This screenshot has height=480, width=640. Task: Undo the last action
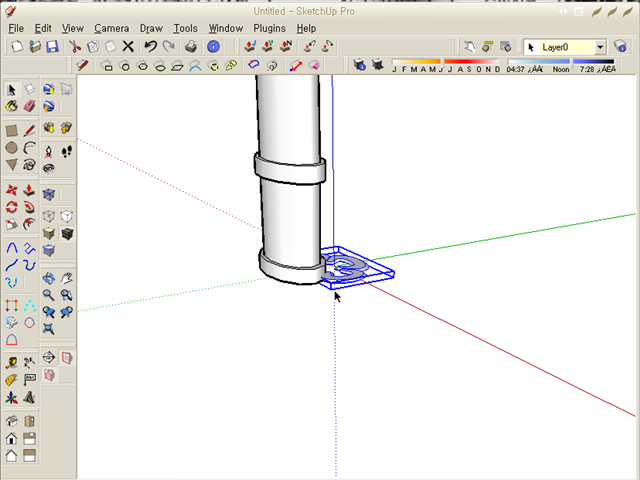click(x=151, y=47)
